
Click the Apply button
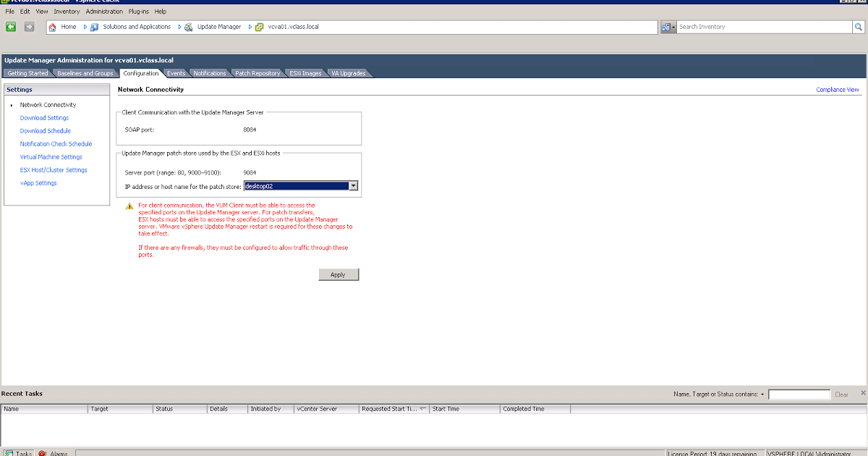pyautogui.click(x=338, y=274)
